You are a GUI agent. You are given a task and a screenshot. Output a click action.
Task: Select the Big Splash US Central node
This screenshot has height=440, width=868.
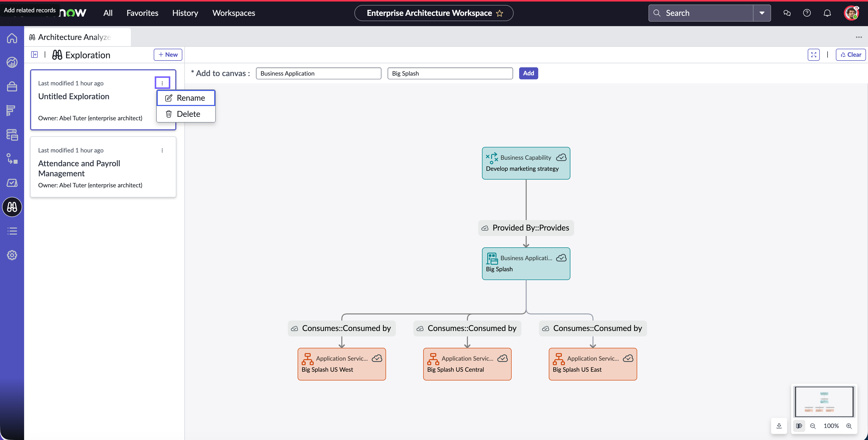467,364
